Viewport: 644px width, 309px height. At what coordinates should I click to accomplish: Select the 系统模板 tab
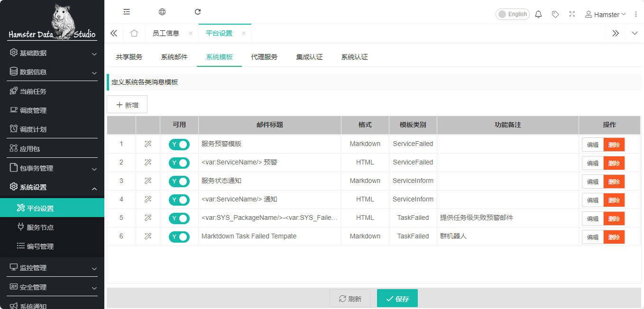tap(219, 57)
